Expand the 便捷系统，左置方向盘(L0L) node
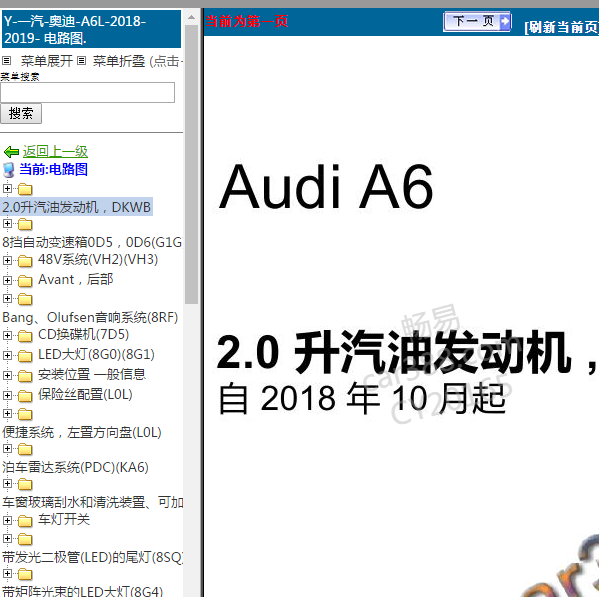The image size is (599, 597). tap(7, 413)
